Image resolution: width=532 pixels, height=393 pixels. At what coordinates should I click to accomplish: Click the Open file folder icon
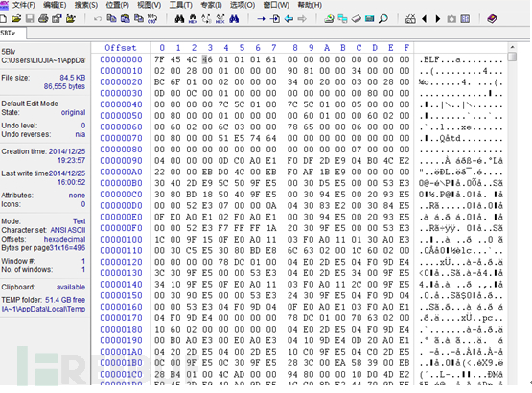(16, 18)
